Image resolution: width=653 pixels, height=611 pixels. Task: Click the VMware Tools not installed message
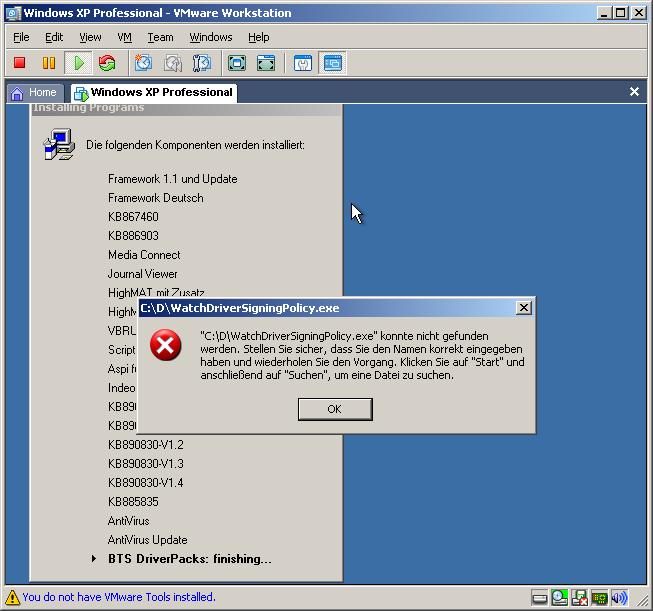click(x=119, y=597)
